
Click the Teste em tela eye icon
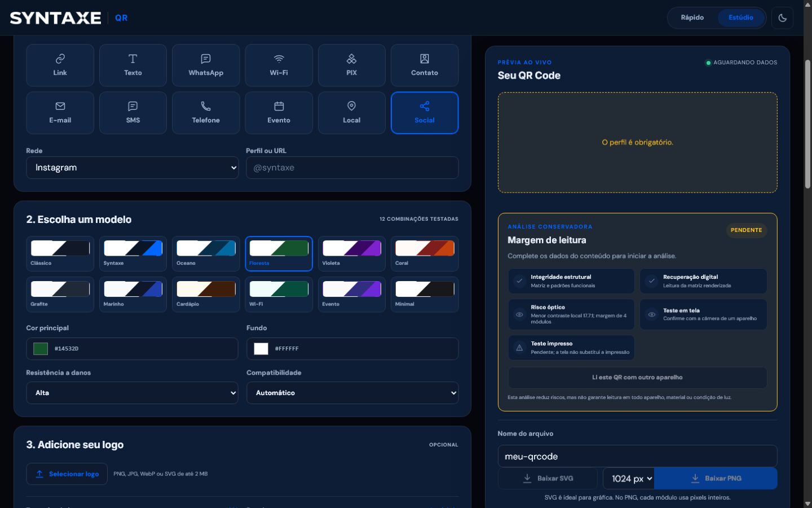point(651,314)
